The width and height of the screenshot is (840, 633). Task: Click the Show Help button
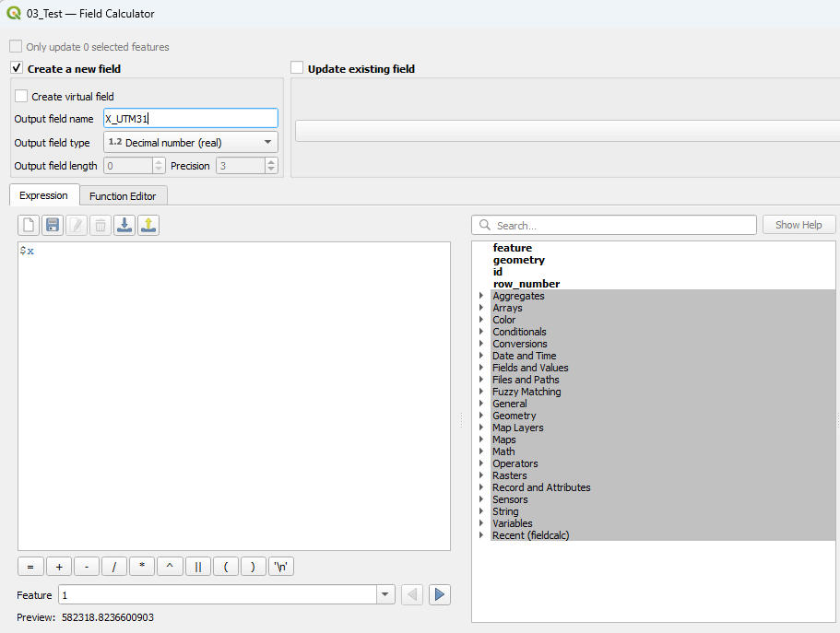pos(799,225)
